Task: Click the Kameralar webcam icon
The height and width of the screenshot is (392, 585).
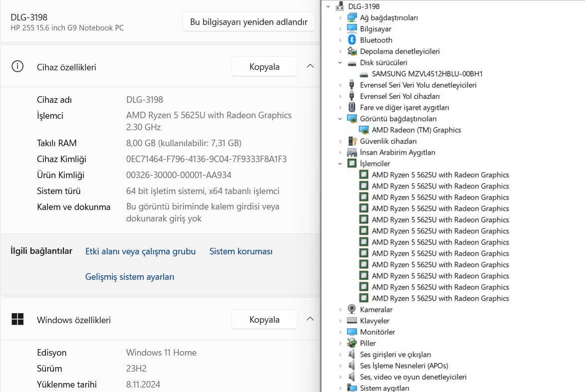Action: 352,309
